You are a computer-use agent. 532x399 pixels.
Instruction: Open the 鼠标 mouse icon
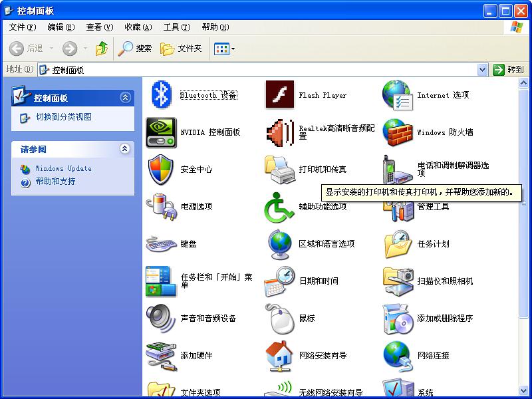(280, 319)
